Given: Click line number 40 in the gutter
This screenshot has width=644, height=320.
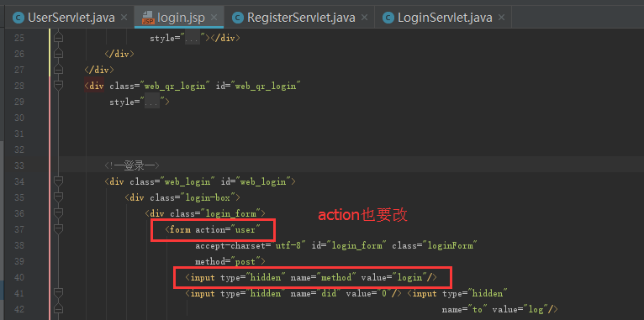Looking at the screenshot, I should 19,278.
